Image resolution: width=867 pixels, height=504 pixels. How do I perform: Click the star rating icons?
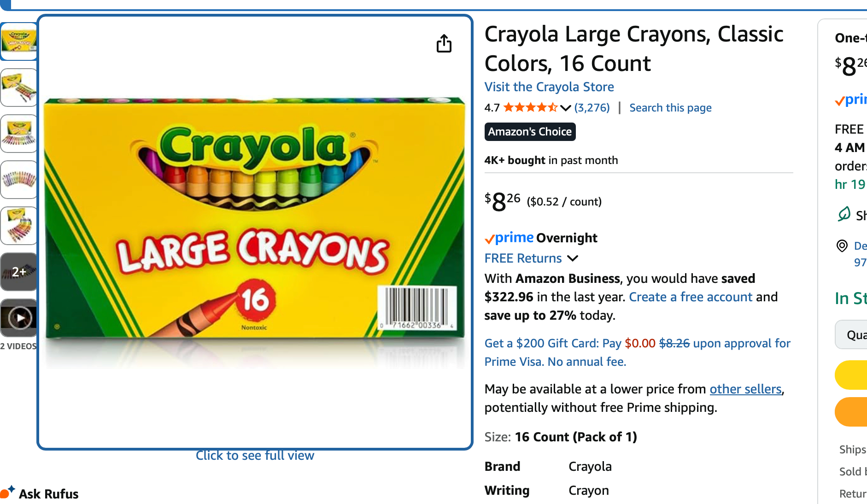pos(530,108)
